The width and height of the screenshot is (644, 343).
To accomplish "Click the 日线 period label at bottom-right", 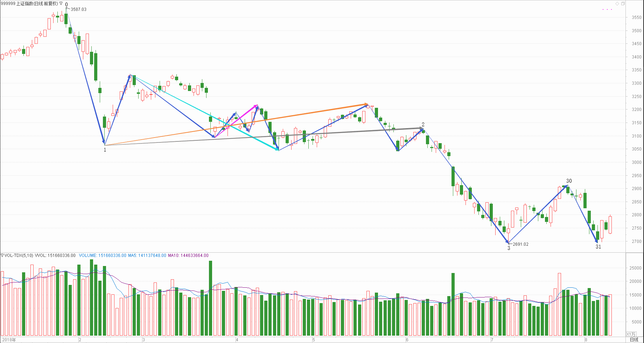I will pyautogui.click(x=634, y=340).
